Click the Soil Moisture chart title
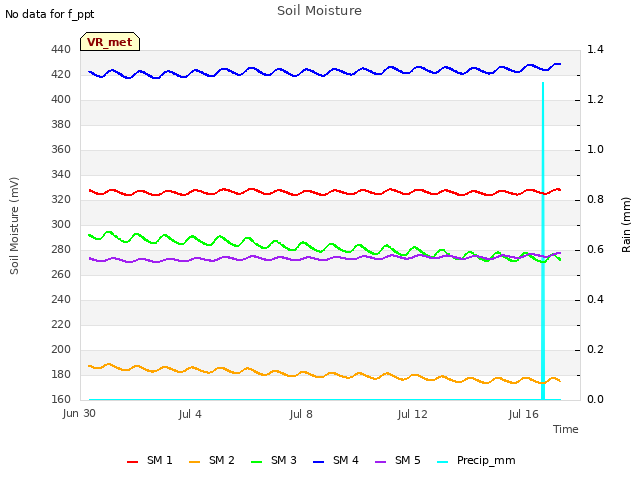The height and width of the screenshot is (480, 640). point(319,11)
